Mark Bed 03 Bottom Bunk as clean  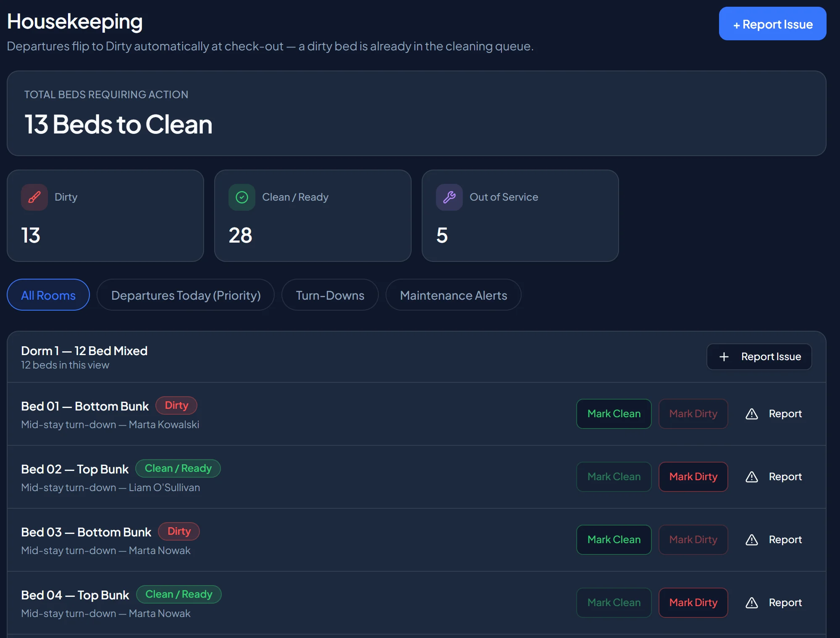pyautogui.click(x=614, y=540)
